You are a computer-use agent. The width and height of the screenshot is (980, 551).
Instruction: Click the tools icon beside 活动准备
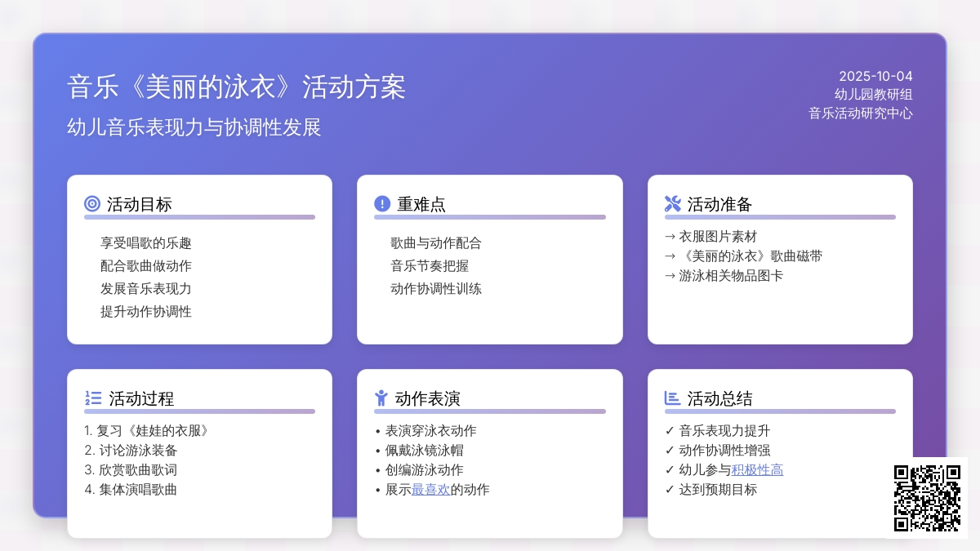pos(673,204)
